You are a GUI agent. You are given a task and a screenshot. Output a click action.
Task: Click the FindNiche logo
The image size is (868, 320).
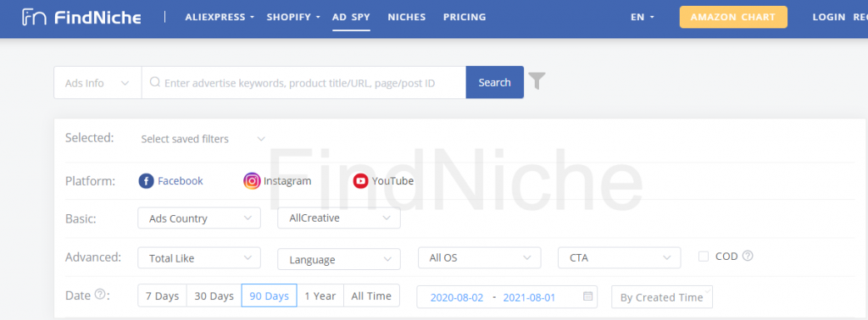pos(81,17)
